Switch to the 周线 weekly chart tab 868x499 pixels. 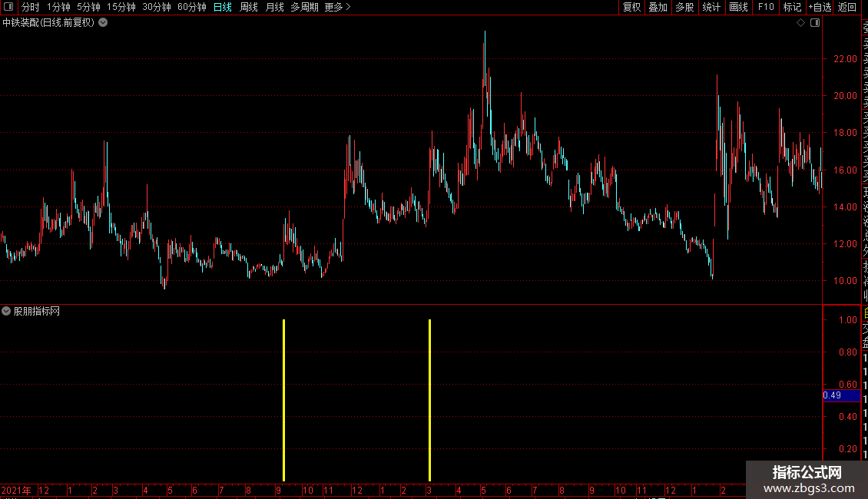point(249,7)
